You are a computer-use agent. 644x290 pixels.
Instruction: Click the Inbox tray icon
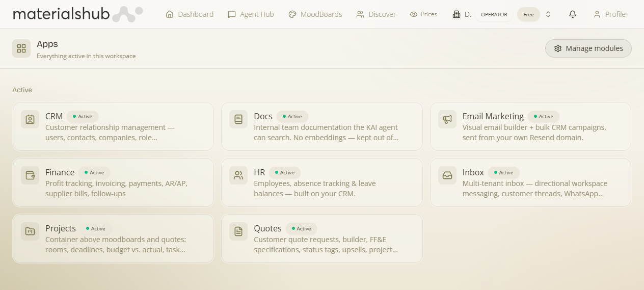(447, 176)
